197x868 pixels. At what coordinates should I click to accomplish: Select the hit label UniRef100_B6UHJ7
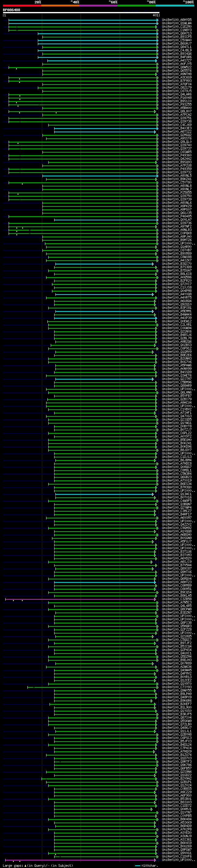point(177,43)
